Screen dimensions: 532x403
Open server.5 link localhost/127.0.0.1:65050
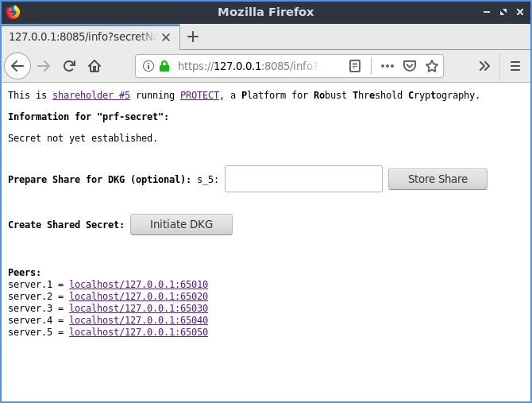coord(138,331)
